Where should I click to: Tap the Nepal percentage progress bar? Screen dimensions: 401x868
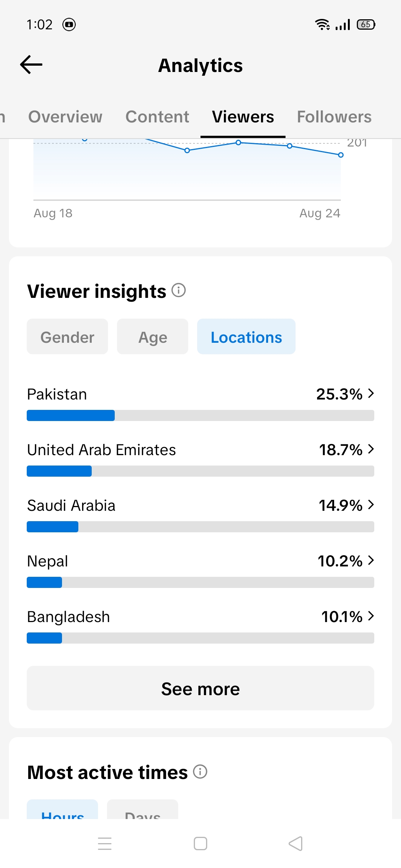coord(200,582)
